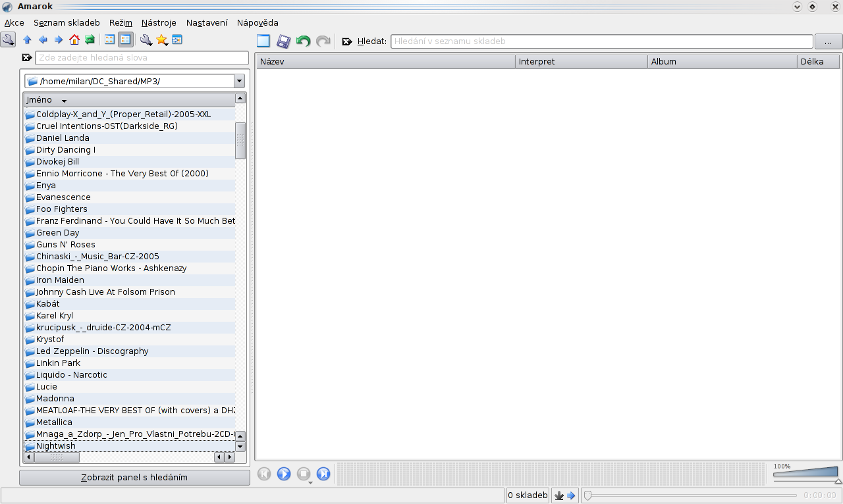Sort the playlist by the Délka column
Screen dimensions: 843x504
(x=819, y=62)
